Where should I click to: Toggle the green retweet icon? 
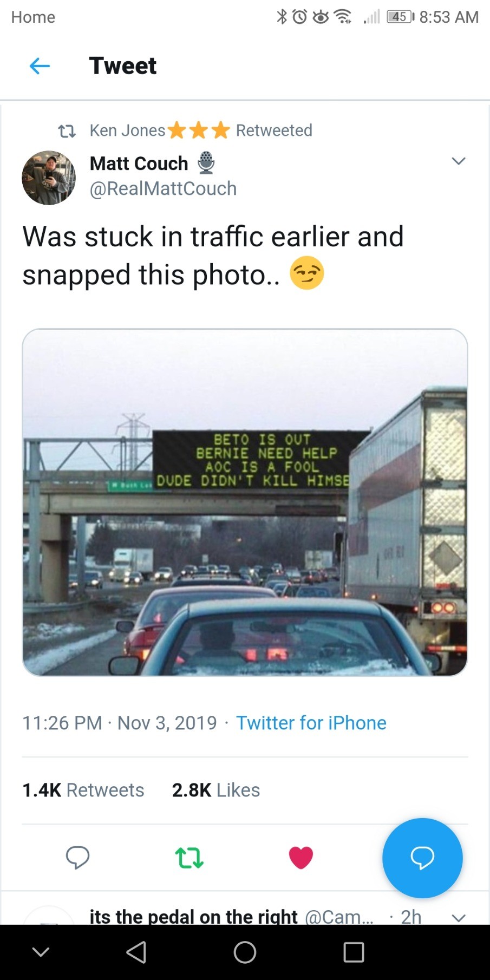189,858
